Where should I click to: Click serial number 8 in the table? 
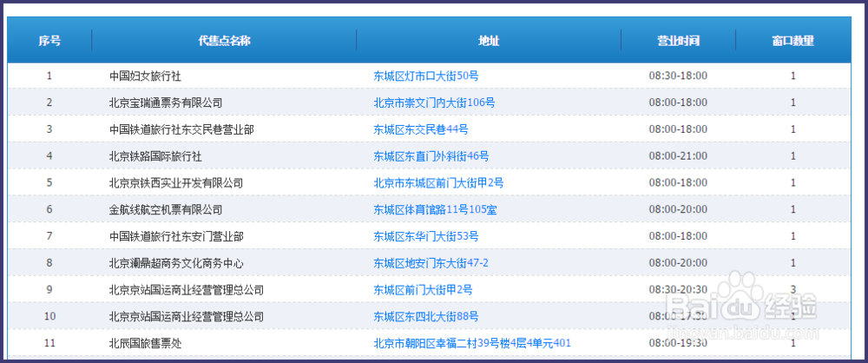(x=49, y=263)
